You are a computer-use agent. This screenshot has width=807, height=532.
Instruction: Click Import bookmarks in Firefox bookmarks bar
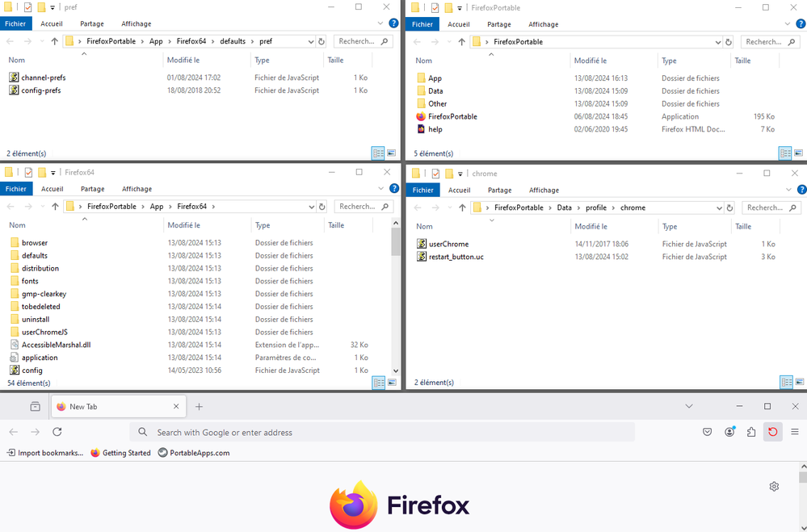(44, 453)
